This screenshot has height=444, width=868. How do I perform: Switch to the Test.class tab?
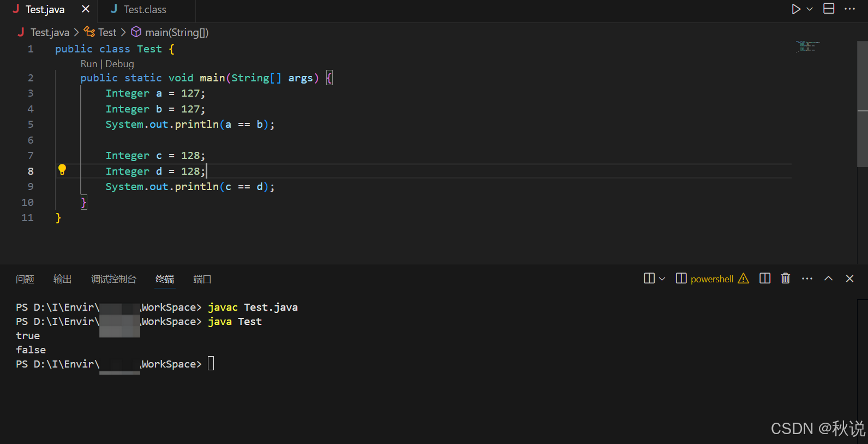145,9
